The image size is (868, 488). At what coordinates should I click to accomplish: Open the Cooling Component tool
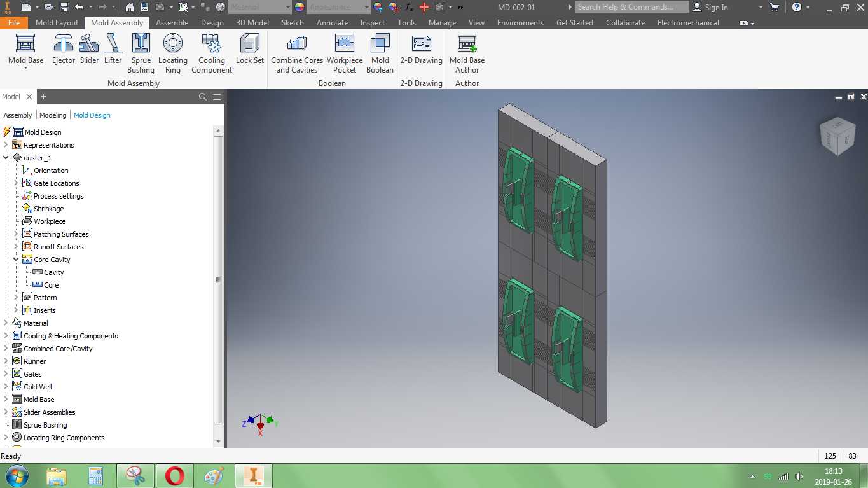[x=212, y=53]
